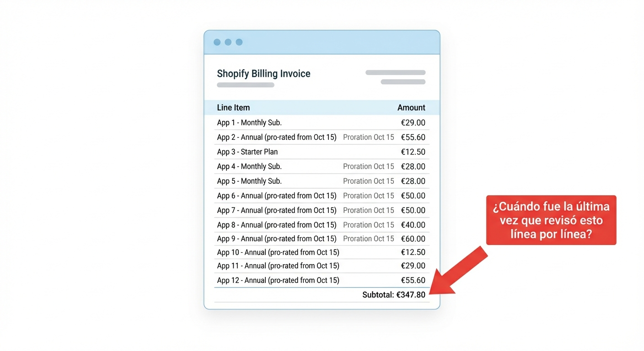Click the €28.00 amount for App 4

[413, 166]
